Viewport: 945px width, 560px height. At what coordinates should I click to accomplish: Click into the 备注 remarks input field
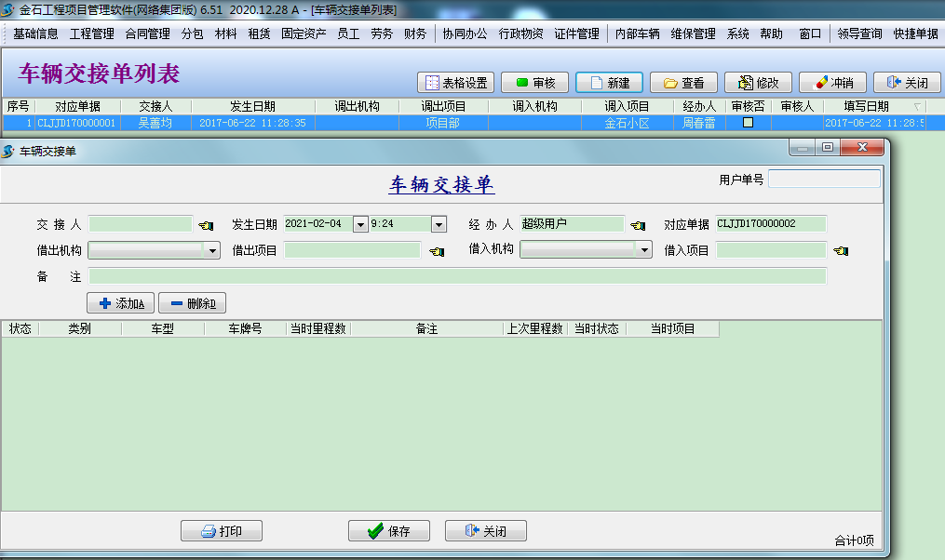pos(457,276)
